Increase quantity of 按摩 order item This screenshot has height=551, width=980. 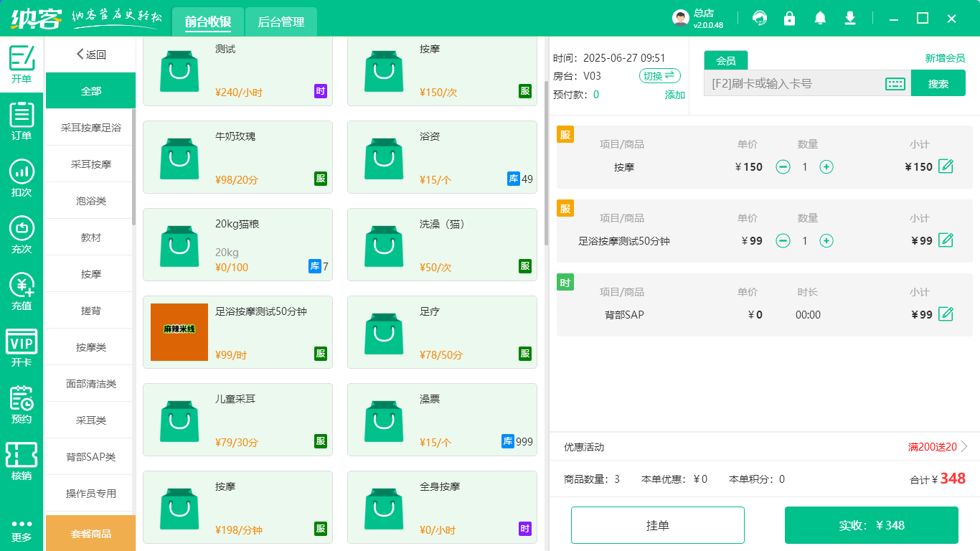[826, 167]
